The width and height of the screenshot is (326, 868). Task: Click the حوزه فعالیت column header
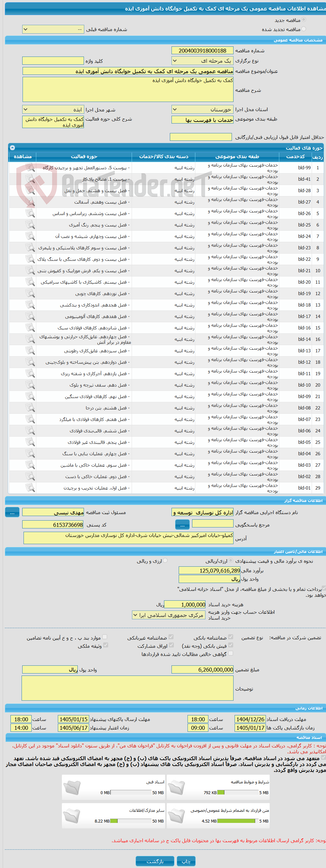click(84, 156)
